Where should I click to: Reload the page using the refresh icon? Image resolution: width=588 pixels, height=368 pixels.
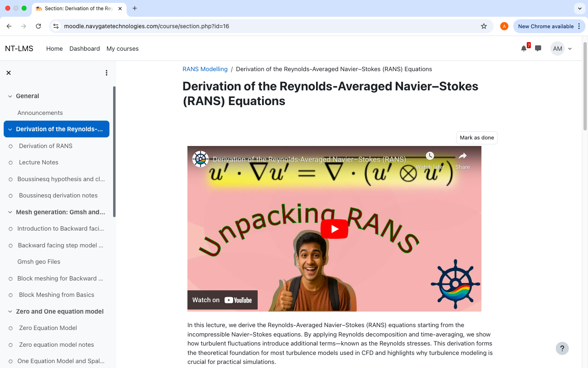coord(38,26)
